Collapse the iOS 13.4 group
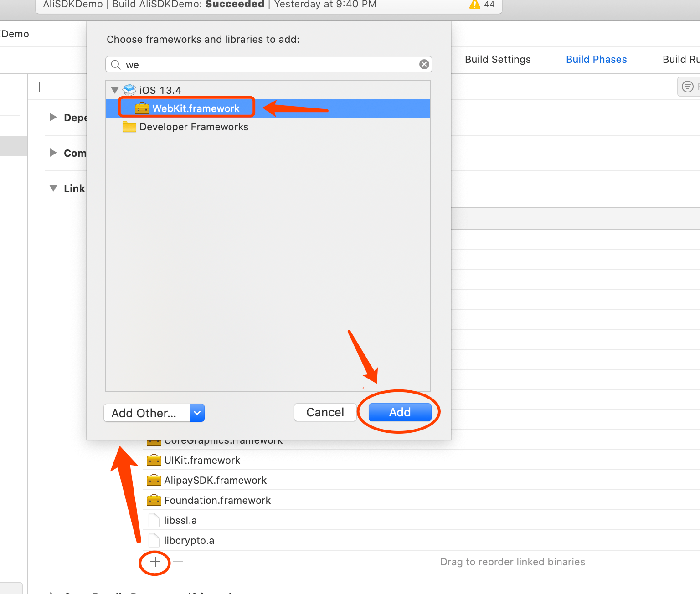Image resolution: width=700 pixels, height=594 pixels. click(114, 90)
